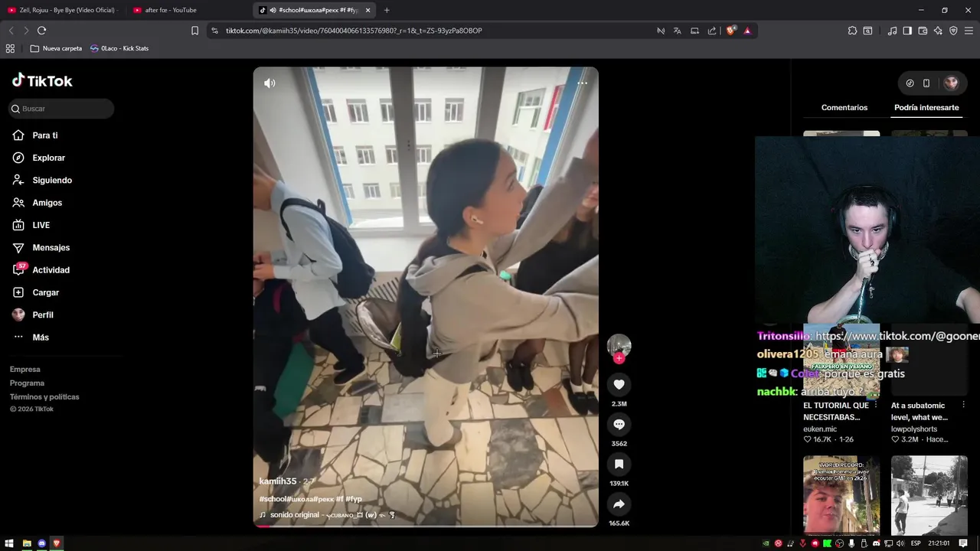This screenshot has height=551, width=980.
Task: Open TikTok coins icon in top-right pill
Action: (x=910, y=83)
